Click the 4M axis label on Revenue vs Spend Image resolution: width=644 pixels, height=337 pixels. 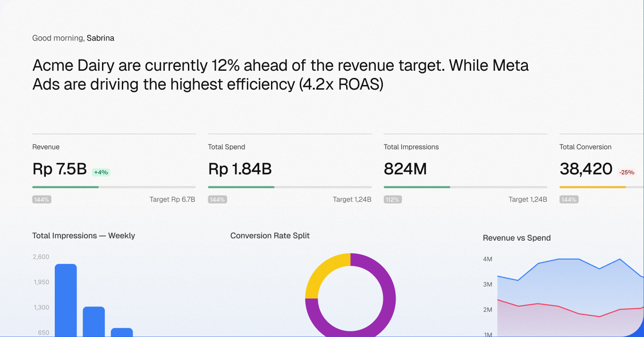pos(488,259)
